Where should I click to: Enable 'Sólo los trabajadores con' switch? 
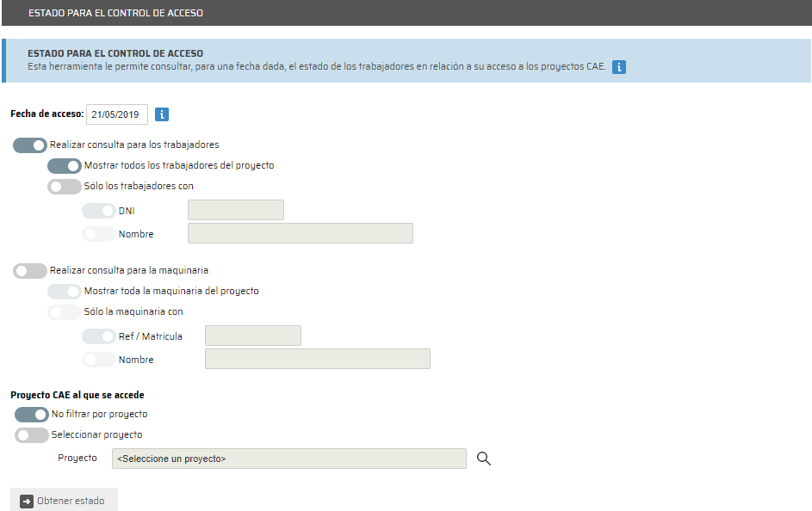pyautogui.click(x=65, y=186)
